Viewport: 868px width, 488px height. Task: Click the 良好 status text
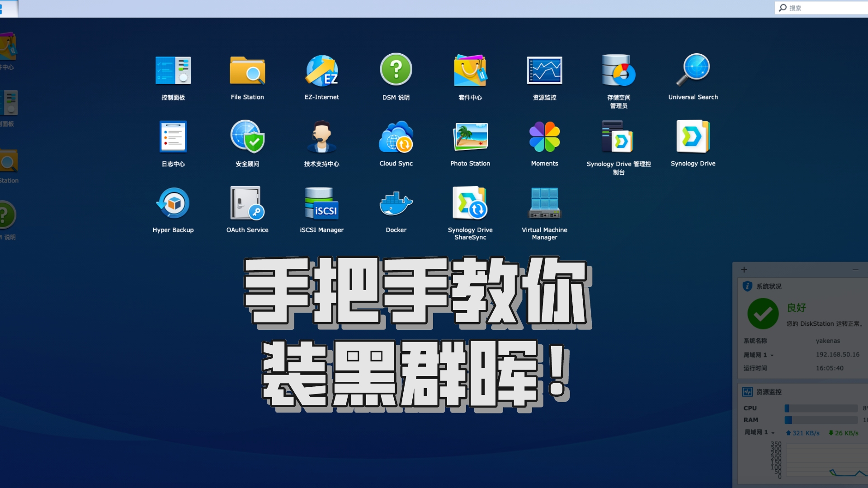coord(797,308)
